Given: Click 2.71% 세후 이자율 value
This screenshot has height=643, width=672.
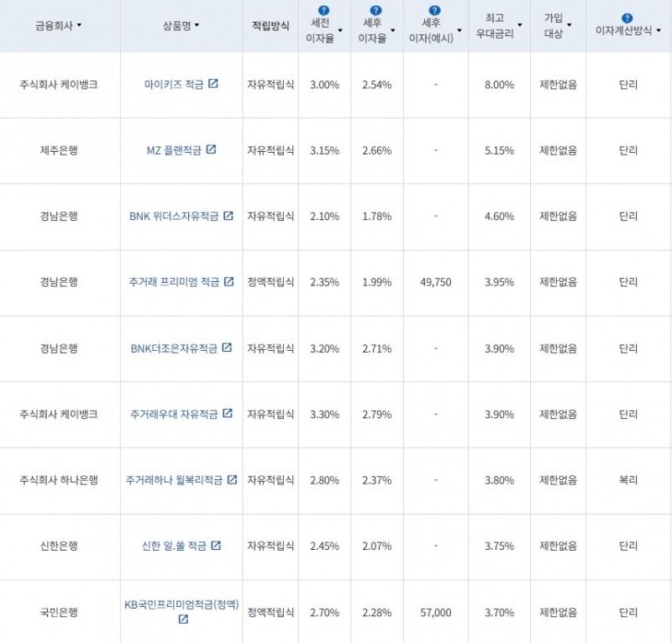Looking at the screenshot, I should [x=376, y=348].
